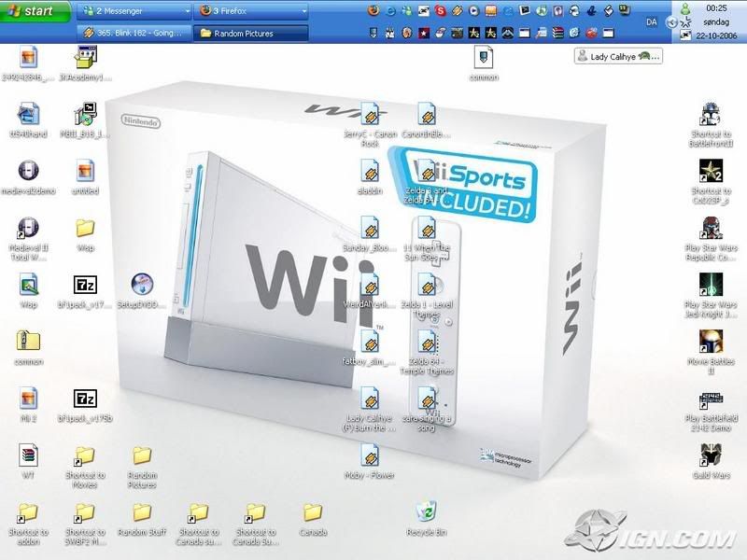Open the untitled image file icon
Screen dimensions: 747x560
(x=85, y=177)
